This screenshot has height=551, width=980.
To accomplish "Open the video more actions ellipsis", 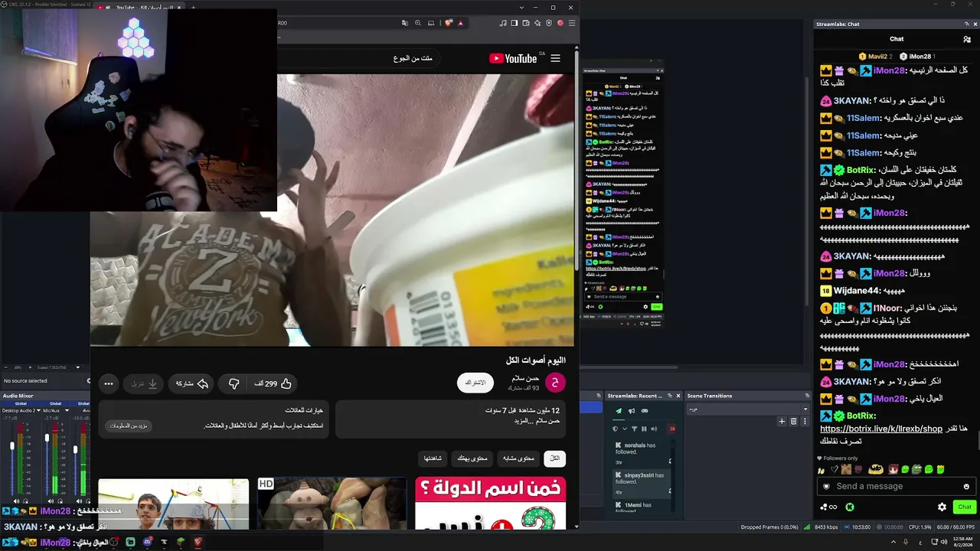I will (x=109, y=383).
